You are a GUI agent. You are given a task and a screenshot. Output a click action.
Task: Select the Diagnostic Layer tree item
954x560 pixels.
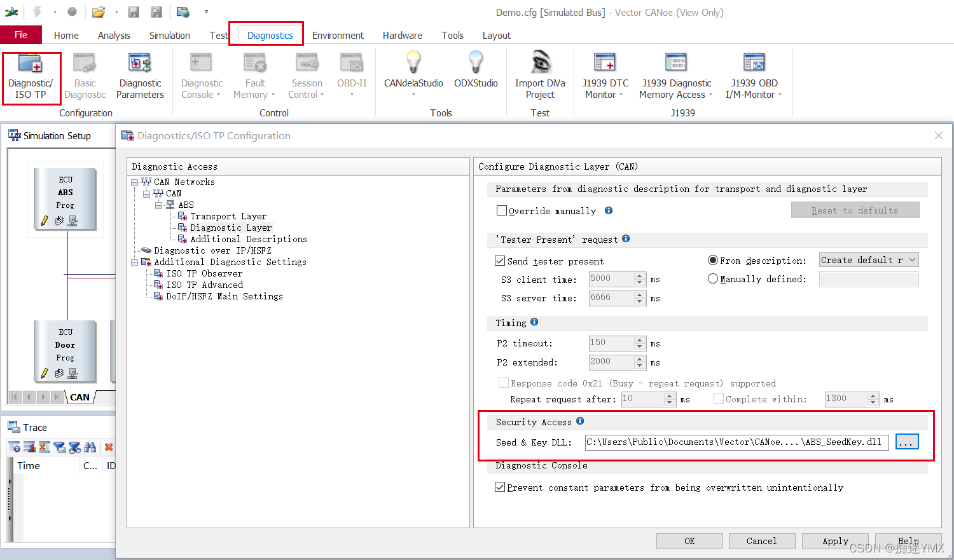pyautogui.click(x=231, y=228)
